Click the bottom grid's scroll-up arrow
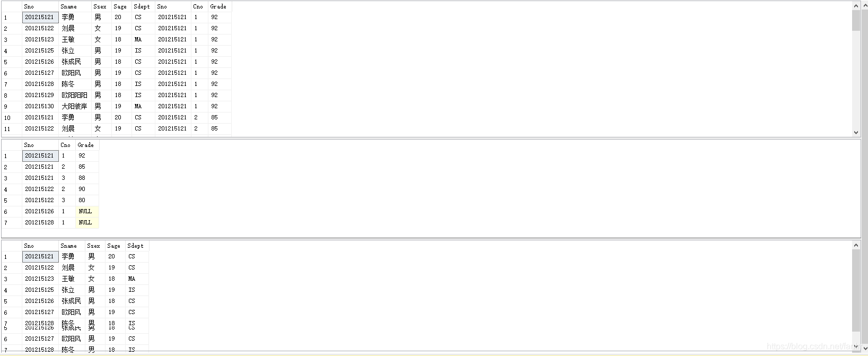The height and width of the screenshot is (356, 868). click(856, 245)
